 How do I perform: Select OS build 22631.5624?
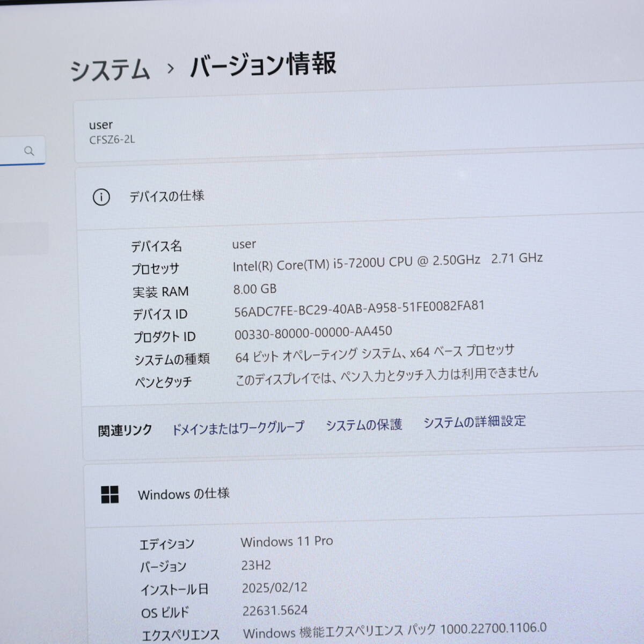(275, 611)
